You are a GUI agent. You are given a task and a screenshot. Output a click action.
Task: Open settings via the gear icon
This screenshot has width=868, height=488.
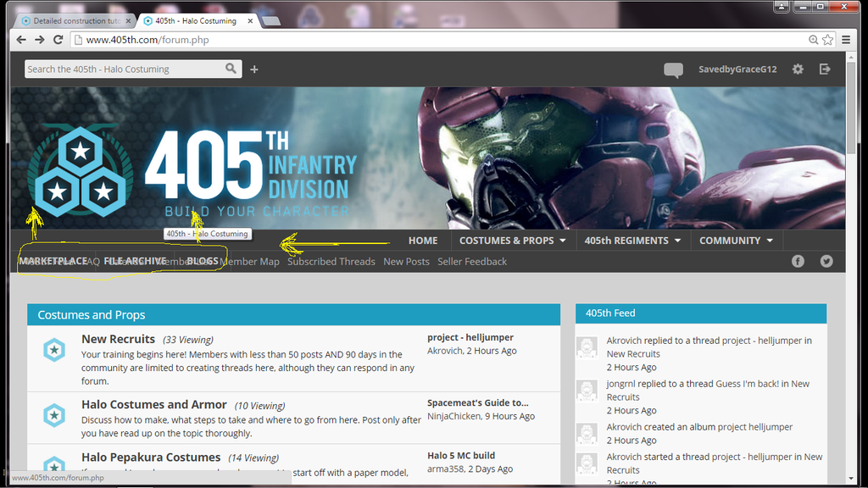tap(798, 69)
